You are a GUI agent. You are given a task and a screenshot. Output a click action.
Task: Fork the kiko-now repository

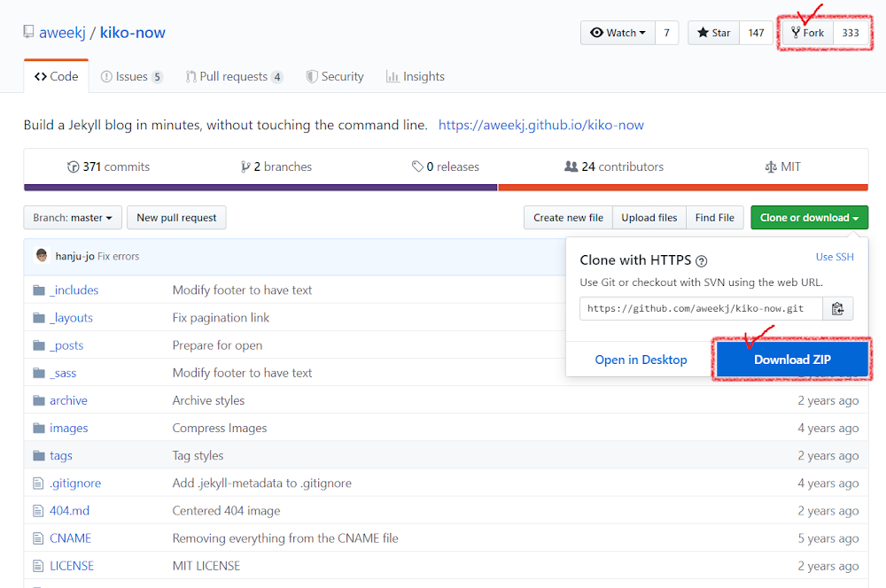(808, 33)
